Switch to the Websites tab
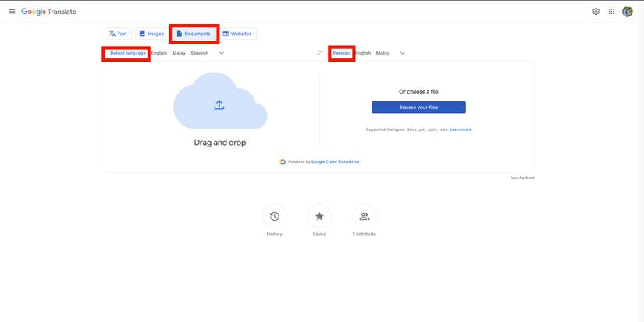This screenshot has width=644, height=322. coord(237,34)
